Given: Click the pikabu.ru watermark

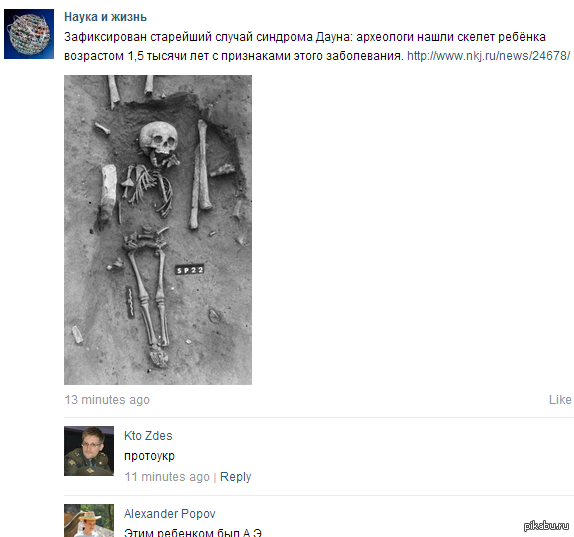Looking at the screenshot, I should coord(546,526).
